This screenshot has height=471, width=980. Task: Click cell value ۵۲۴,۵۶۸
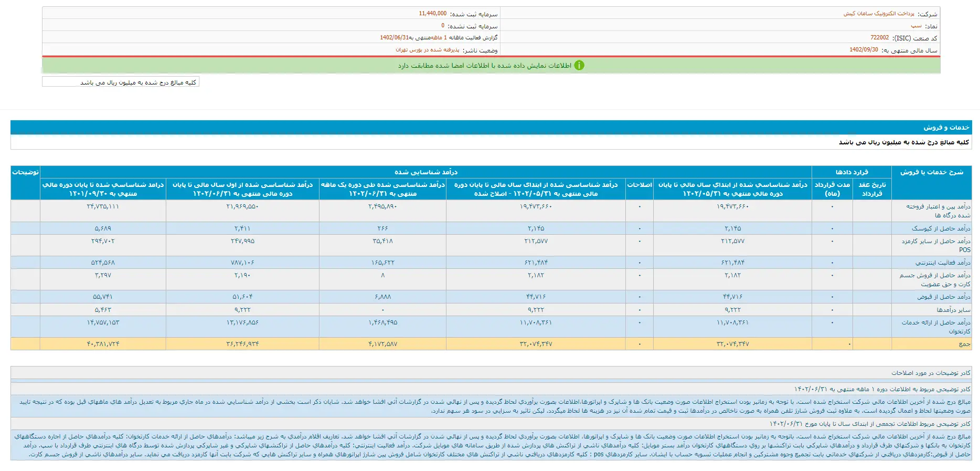[103, 263]
